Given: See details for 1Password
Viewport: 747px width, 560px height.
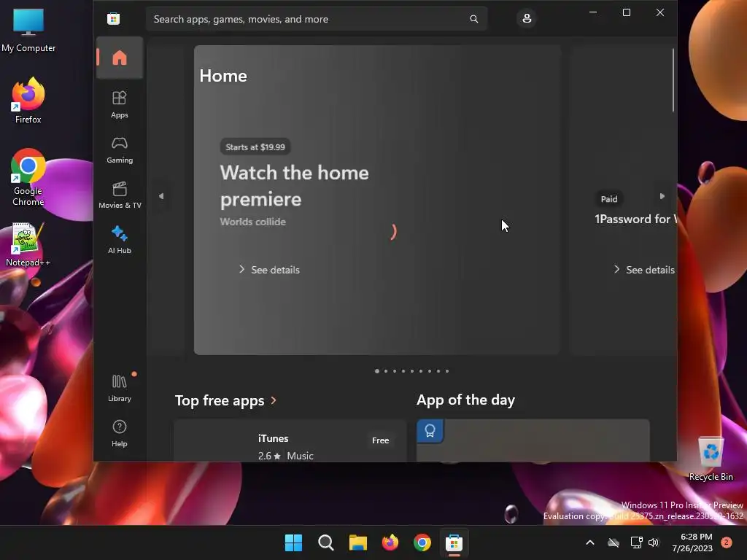Looking at the screenshot, I should (x=645, y=270).
